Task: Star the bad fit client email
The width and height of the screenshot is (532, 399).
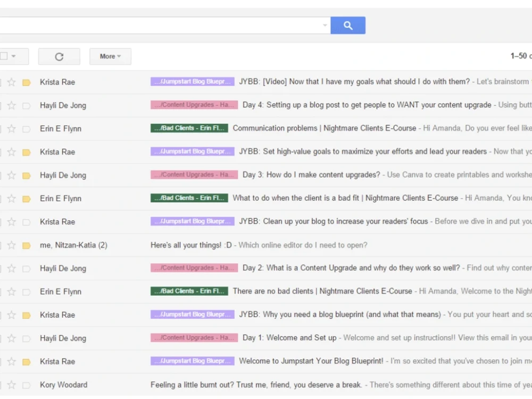Action: [12, 198]
